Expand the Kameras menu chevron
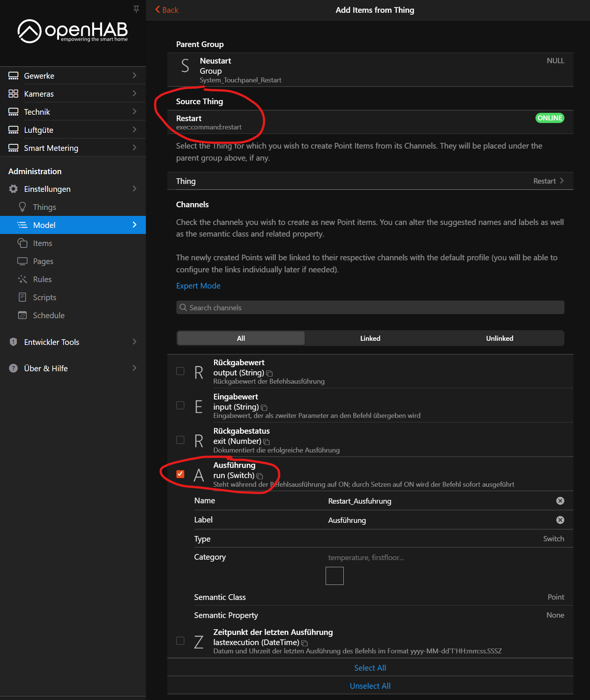590x700 pixels. coord(134,93)
